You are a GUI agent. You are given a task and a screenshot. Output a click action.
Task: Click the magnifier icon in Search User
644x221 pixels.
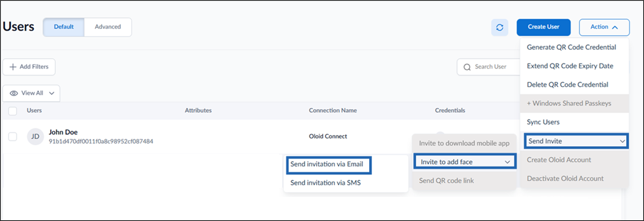point(467,67)
